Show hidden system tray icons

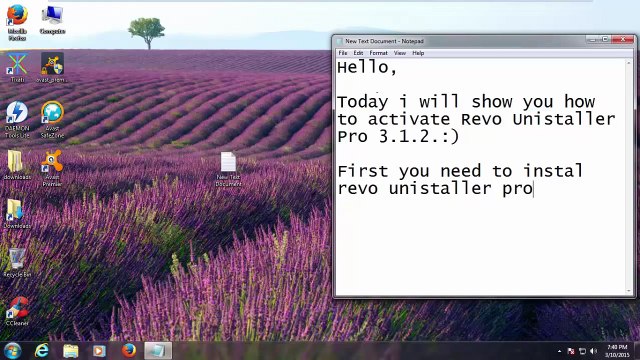click(559, 351)
